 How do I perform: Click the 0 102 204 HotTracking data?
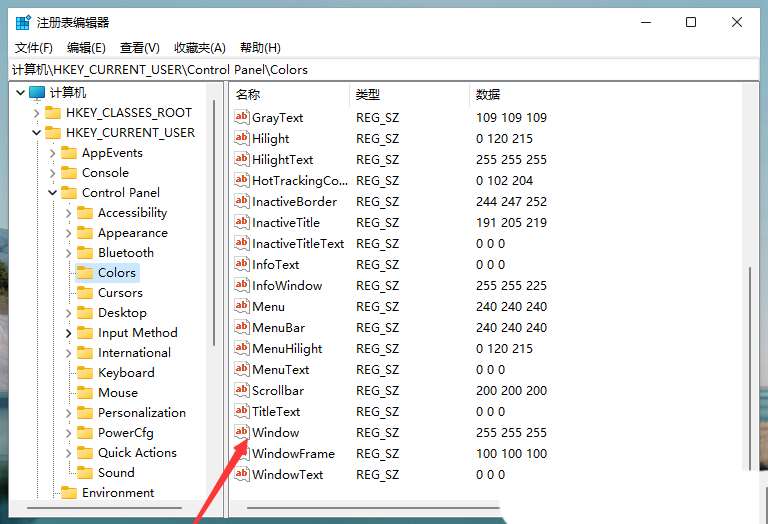pos(504,180)
